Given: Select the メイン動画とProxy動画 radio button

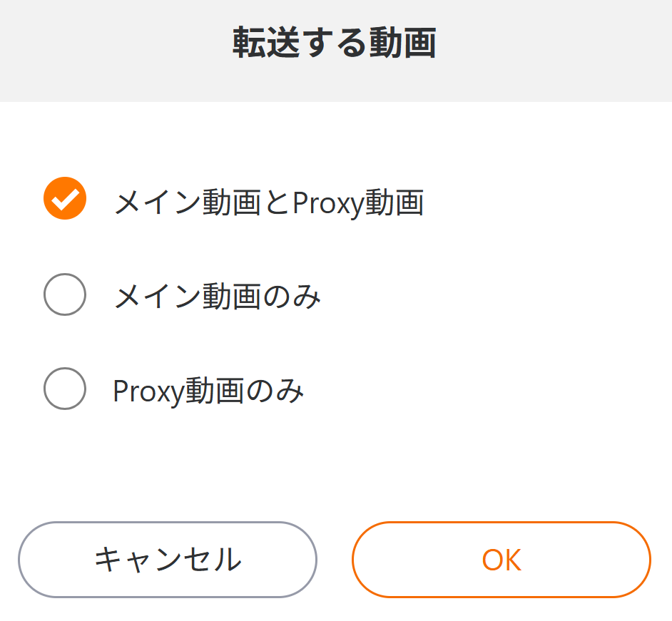Looking at the screenshot, I should 65,198.
